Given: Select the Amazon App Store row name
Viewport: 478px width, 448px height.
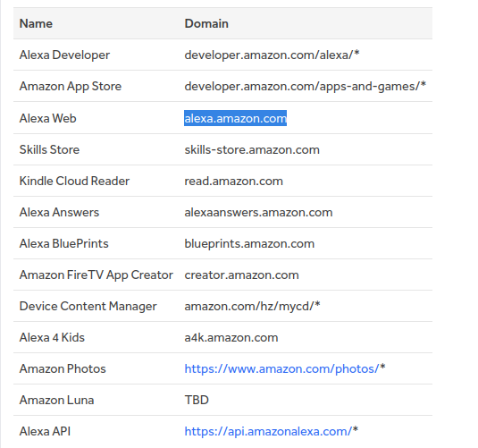Looking at the screenshot, I should click(71, 87).
